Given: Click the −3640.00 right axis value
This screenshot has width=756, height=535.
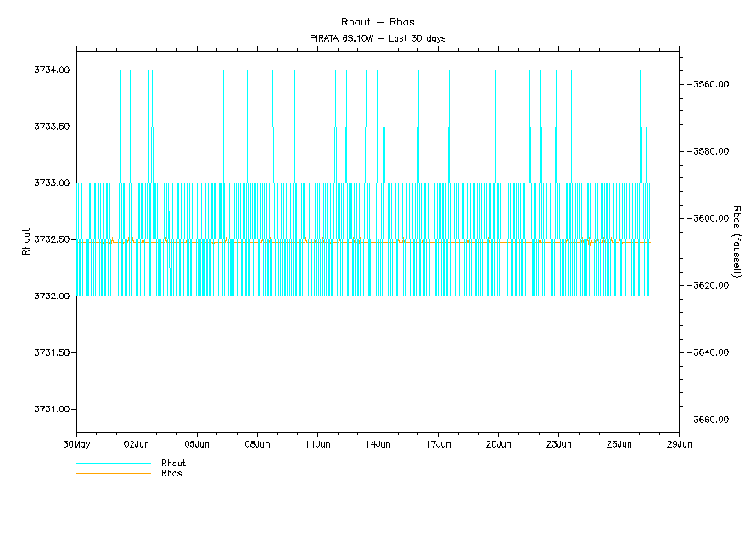Looking at the screenshot, I should [709, 352].
